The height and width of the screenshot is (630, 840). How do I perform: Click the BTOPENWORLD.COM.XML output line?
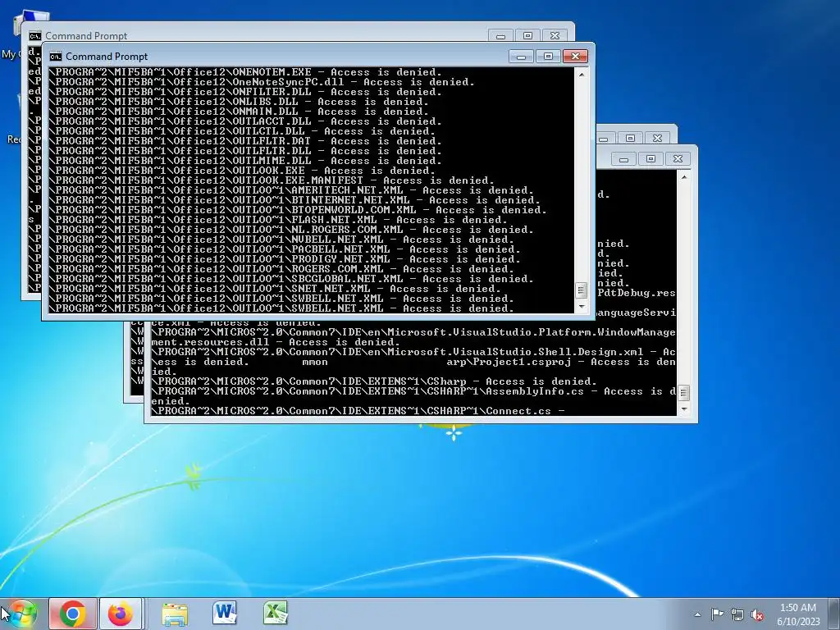point(298,210)
